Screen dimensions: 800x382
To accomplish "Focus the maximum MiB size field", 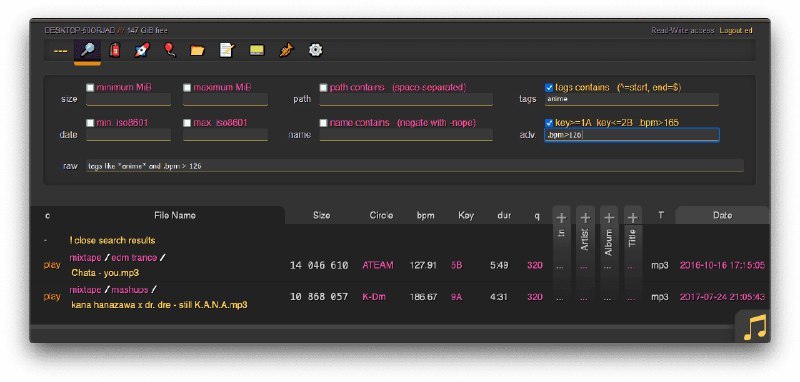I will [x=226, y=99].
